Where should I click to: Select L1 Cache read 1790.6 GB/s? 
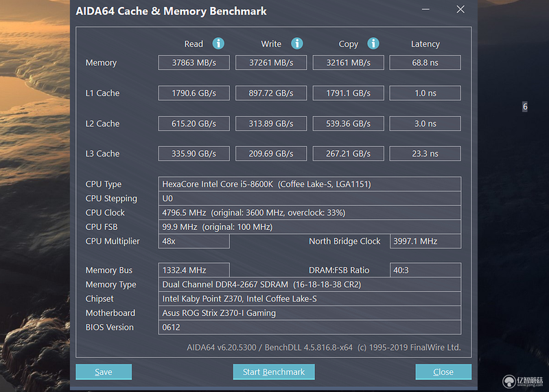[194, 93]
